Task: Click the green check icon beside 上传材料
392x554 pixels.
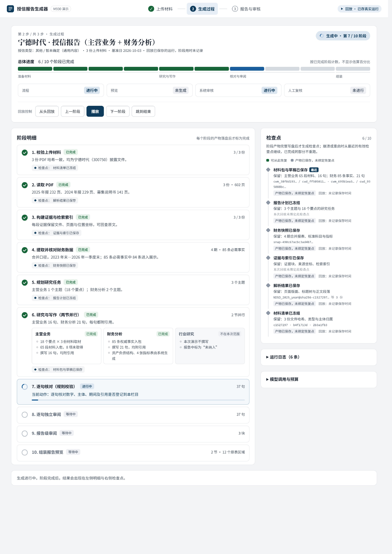Action: (151, 9)
